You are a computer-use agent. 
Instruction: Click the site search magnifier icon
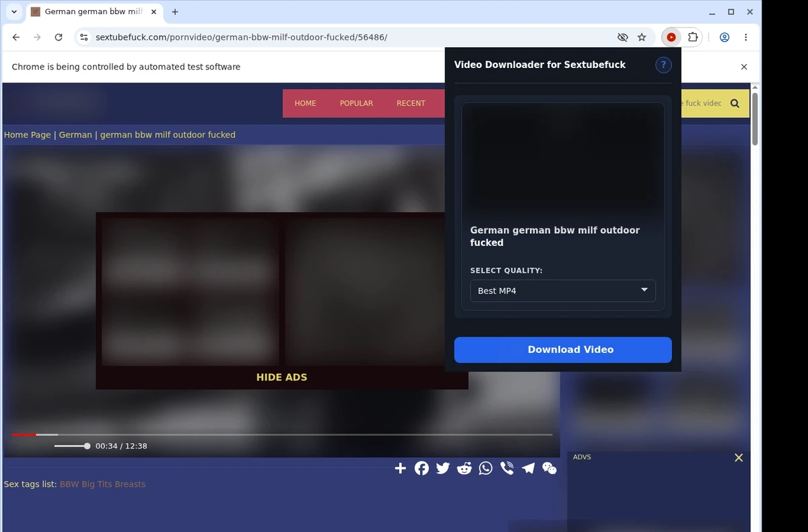click(x=735, y=103)
